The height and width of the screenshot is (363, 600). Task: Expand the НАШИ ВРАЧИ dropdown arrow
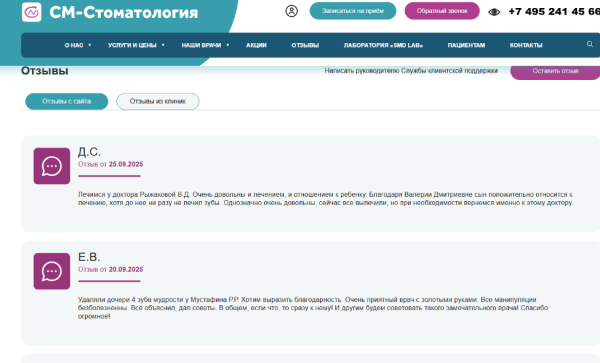coord(228,45)
